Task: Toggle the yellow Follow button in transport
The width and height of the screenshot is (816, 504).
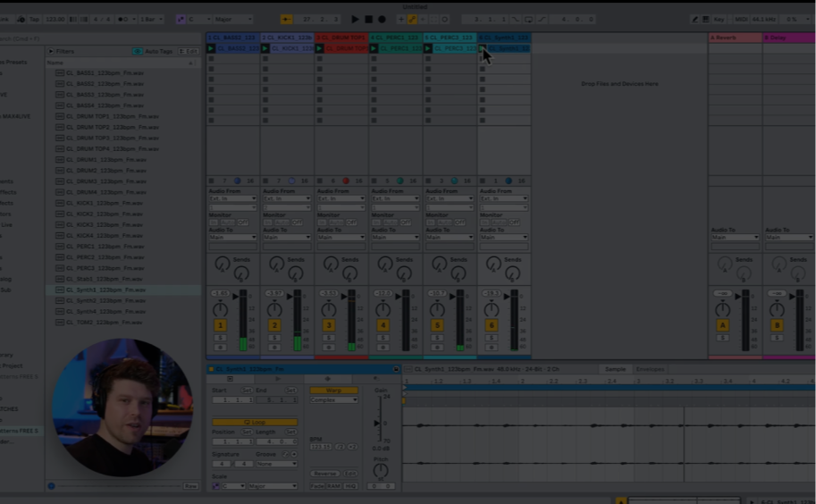Action: click(286, 20)
